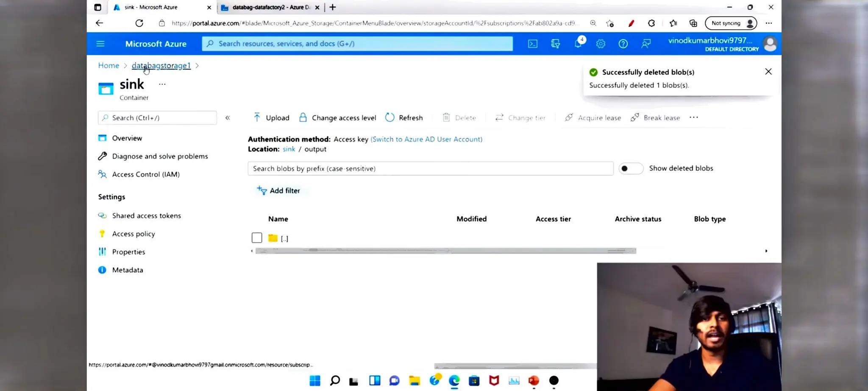
Task: Refresh the blob list
Action: click(x=404, y=117)
